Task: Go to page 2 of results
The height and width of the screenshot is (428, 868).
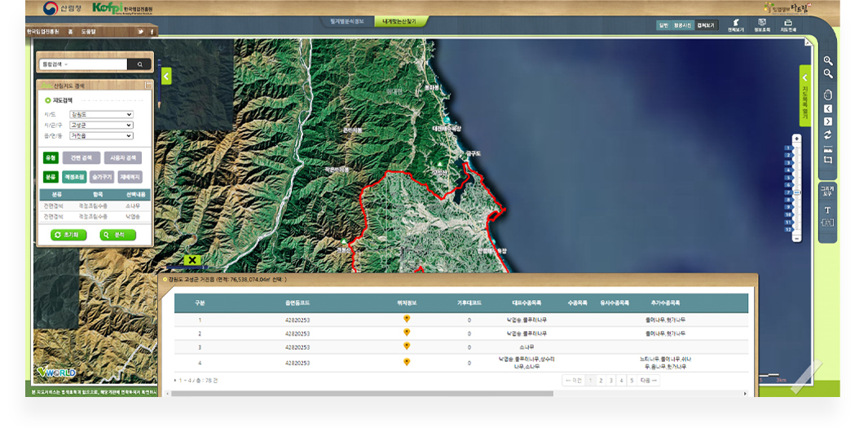Action: click(601, 381)
